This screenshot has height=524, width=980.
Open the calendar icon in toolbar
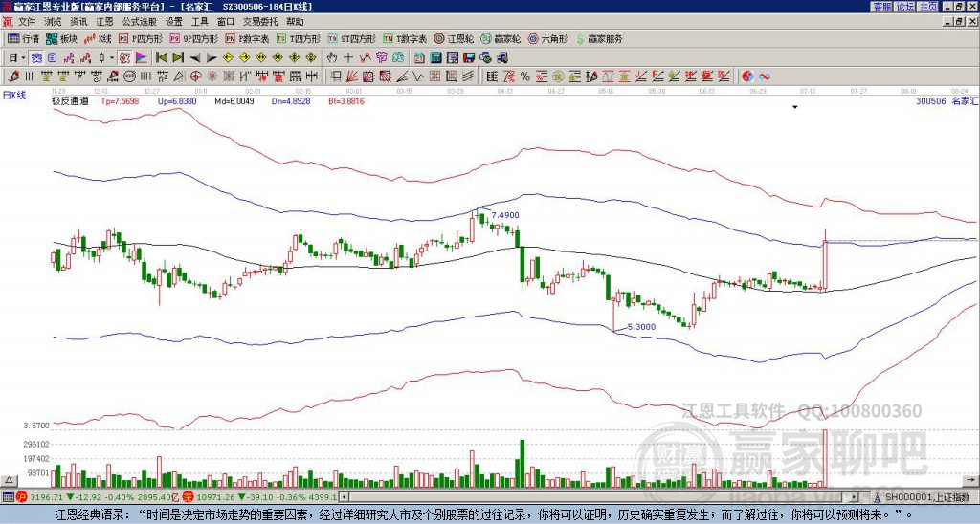point(419,58)
